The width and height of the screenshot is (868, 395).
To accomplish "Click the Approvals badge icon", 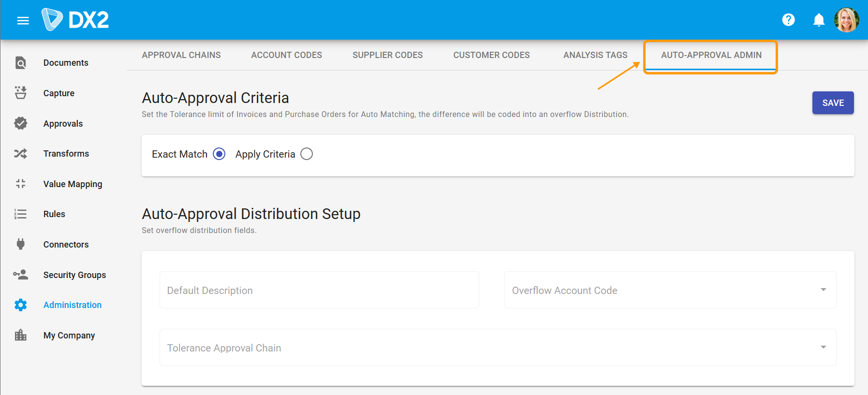I will pyautogui.click(x=21, y=123).
